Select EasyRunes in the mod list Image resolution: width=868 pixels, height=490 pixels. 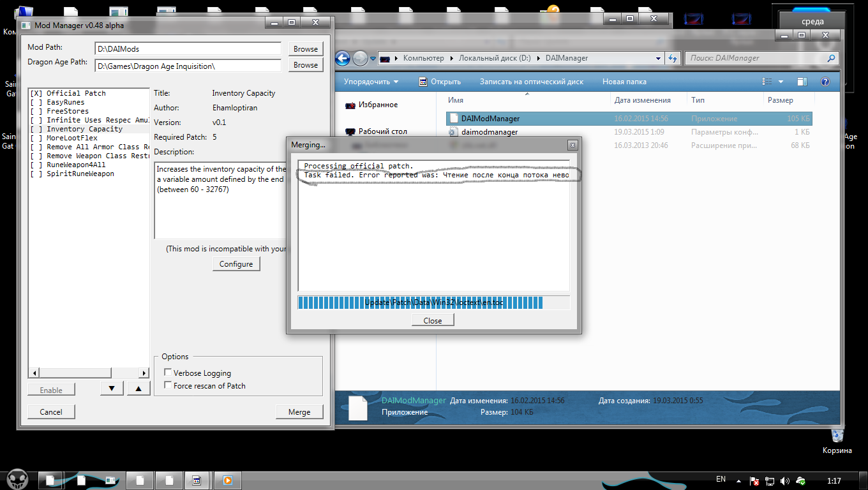89,102
